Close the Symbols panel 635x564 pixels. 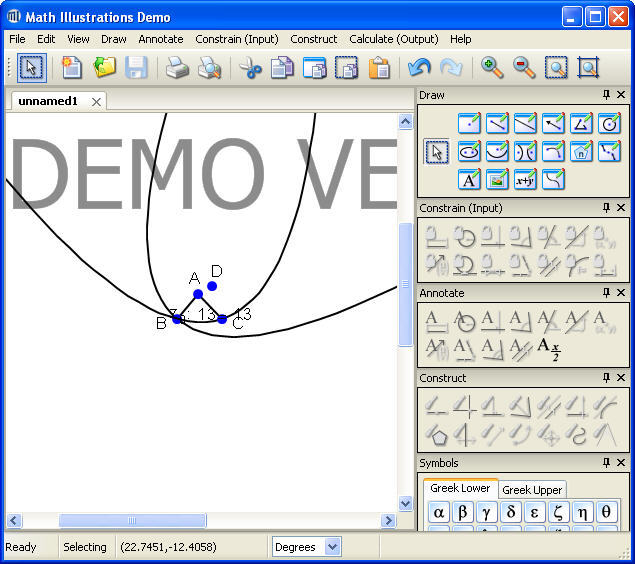click(621, 462)
